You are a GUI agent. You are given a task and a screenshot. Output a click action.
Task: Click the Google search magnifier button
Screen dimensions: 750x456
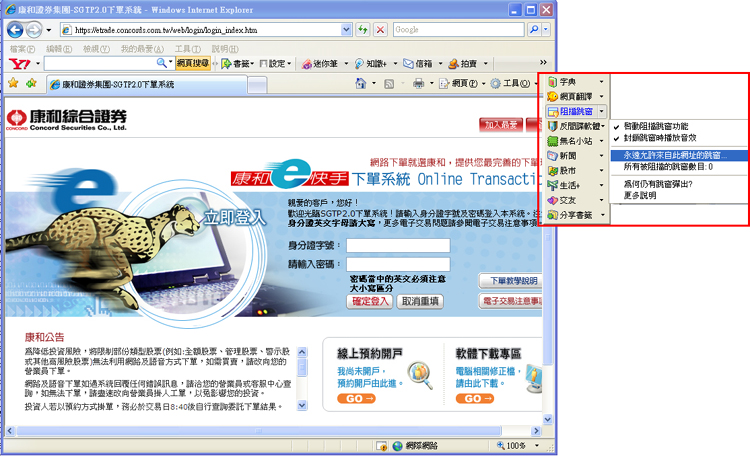point(534,30)
